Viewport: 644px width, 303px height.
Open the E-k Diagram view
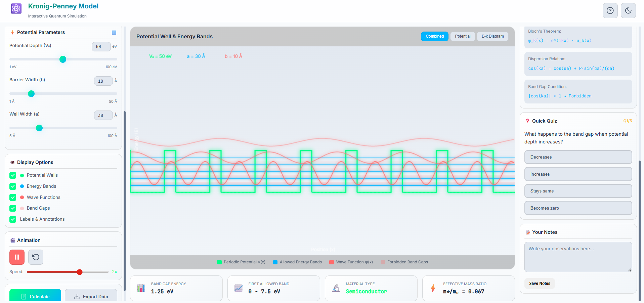(492, 36)
